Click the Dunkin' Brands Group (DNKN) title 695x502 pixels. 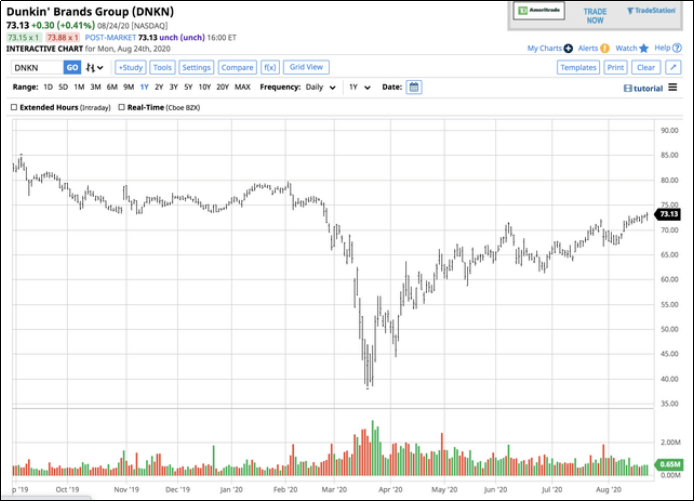(x=90, y=12)
